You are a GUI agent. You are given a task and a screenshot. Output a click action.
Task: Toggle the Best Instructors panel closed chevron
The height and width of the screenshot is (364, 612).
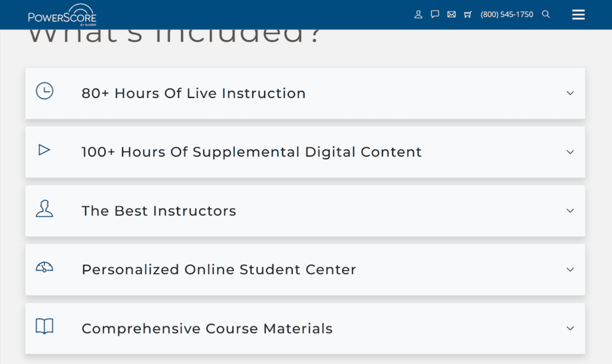569,211
